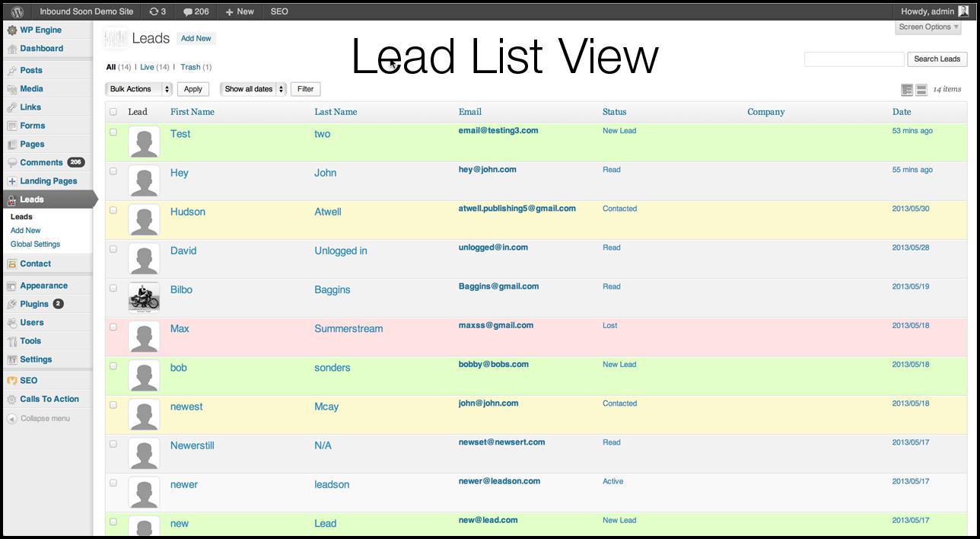Screen dimensions: 980x539
Task: Click the Plugins plug icon
Action: coord(12,305)
